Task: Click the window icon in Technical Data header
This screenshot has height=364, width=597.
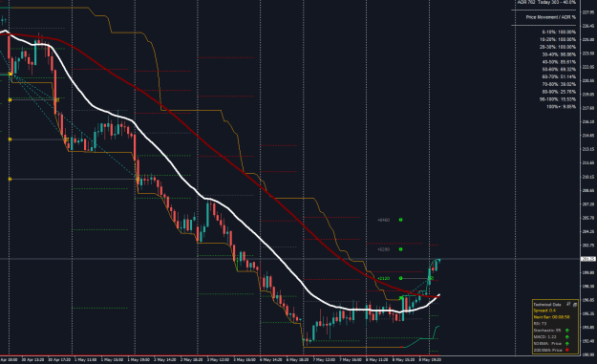Action: 575,305
